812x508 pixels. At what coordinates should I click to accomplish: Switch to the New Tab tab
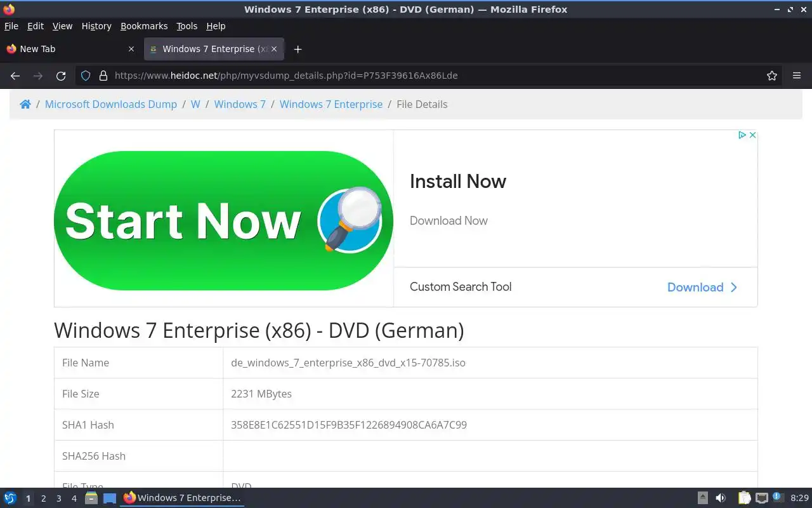(x=70, y=49)
